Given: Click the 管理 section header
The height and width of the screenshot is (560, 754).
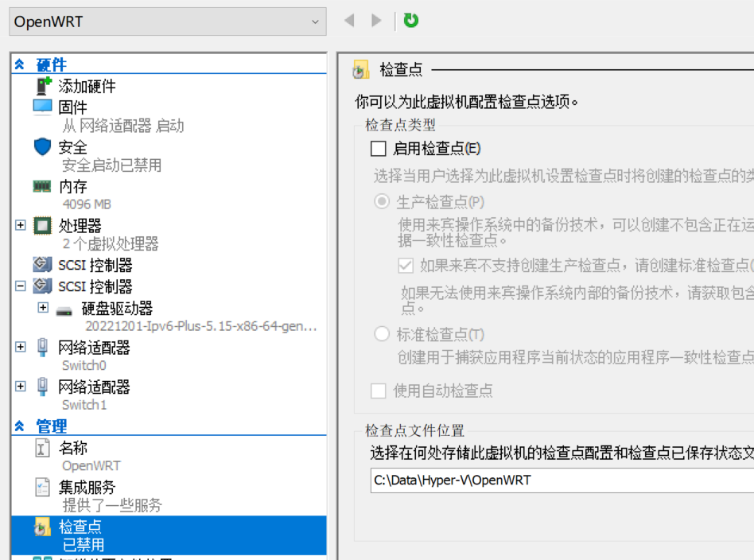Looking at the screenshot, I should tap(52, 426).
